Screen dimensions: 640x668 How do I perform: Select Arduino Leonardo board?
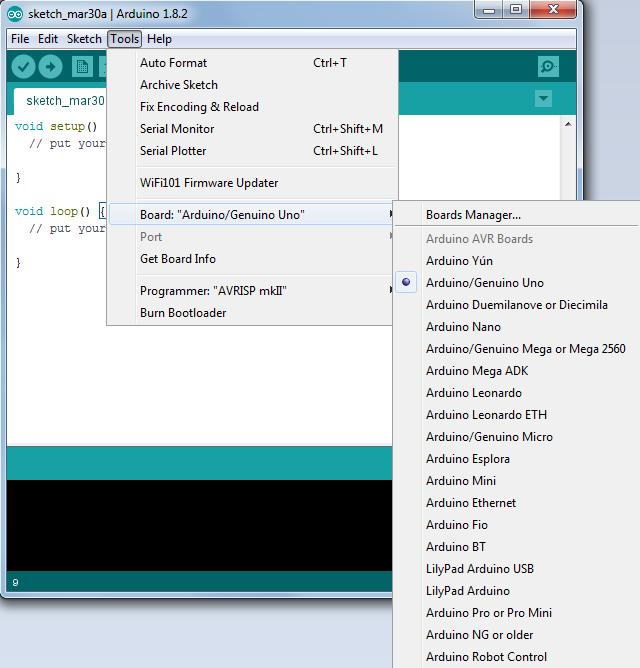click(x=517, y=393)
